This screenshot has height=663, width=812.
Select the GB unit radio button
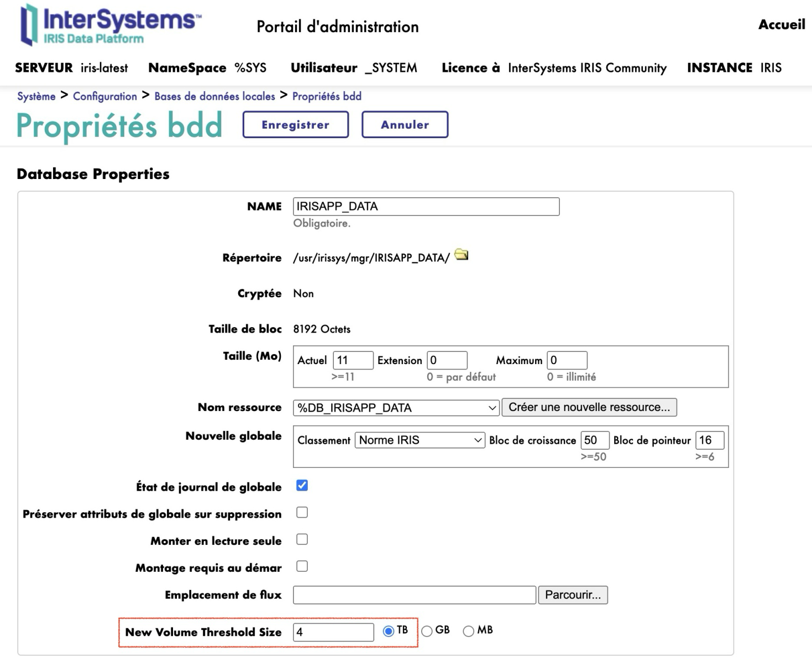click(427, 631)
